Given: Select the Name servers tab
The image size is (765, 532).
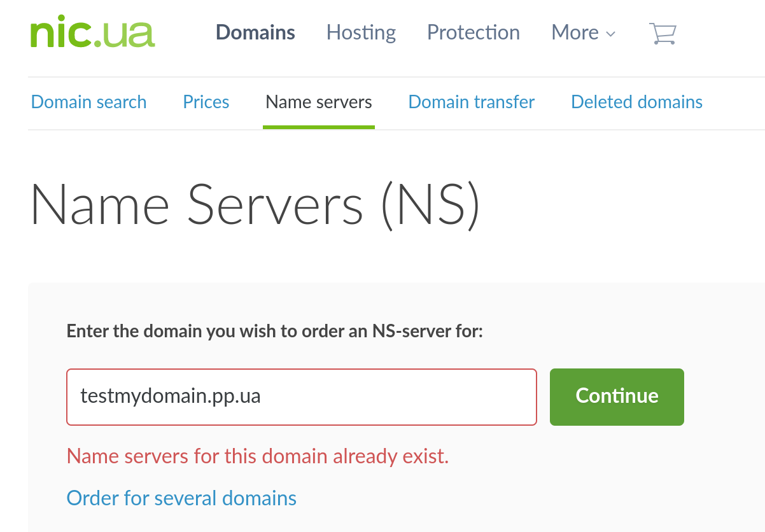Looking at the screenshot, I should (318, 102).
